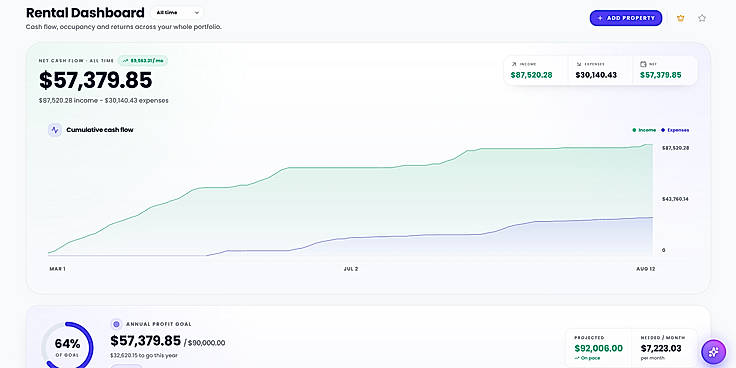Click the AUG 12 axis date label
Viewport: 736px width, 368px height.
645,269
